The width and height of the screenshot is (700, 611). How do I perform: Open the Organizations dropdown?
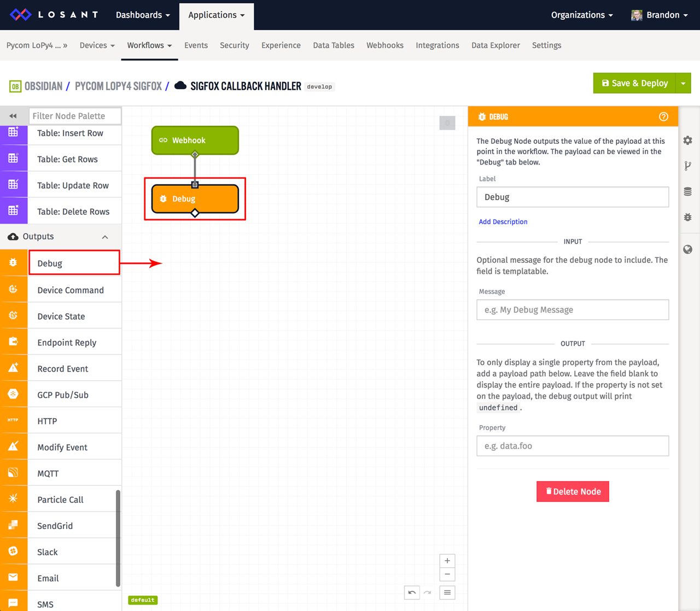[x=582, y=15]
